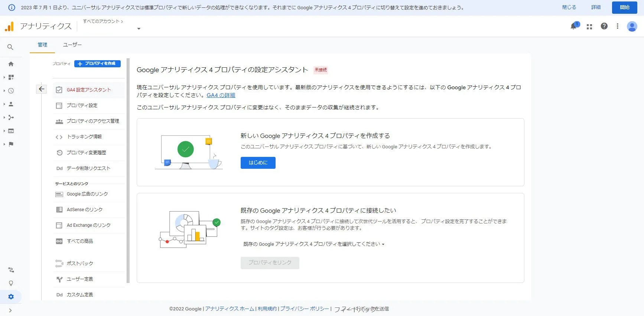This screenshot has height=316, width=644.
Task: Expand カスタム定義 menu item
Action: (x=89, y=295)
